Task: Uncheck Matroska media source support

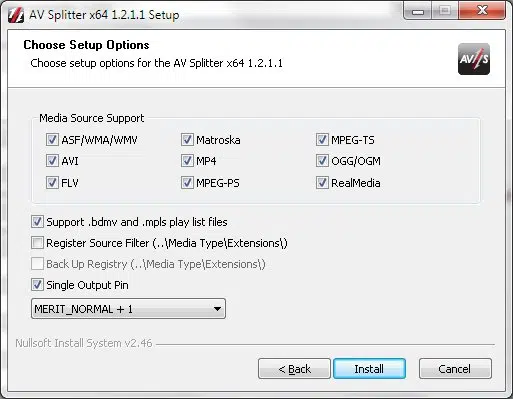Action: point(187,140)
